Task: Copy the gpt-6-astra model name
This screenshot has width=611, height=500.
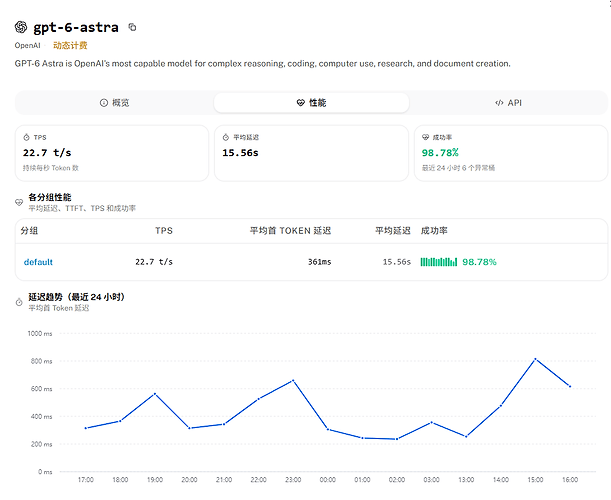Action: pyautogui.click(x=132, y=27)
